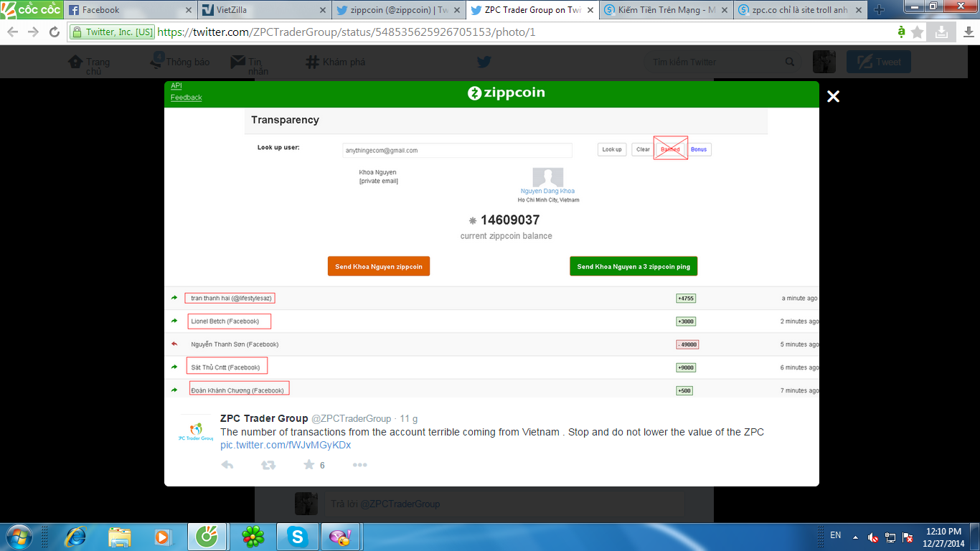Click the Twitter bird logo
The width and height of the screenshot is (980, 551).
(x=484, y=62)
